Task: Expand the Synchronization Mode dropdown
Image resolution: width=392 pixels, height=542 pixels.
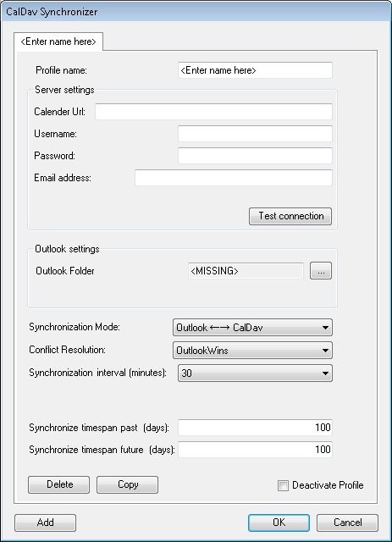Action: coord(252,328)
